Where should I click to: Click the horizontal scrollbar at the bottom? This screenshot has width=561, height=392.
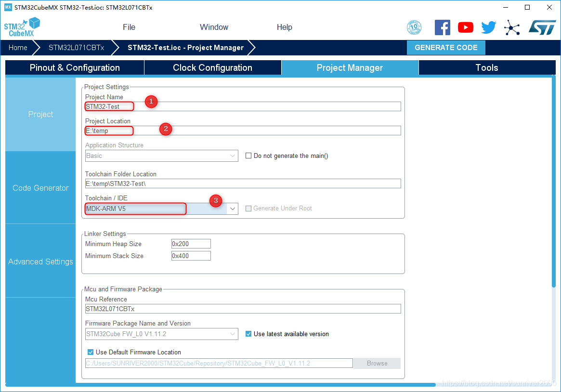[x=221, y=385]
